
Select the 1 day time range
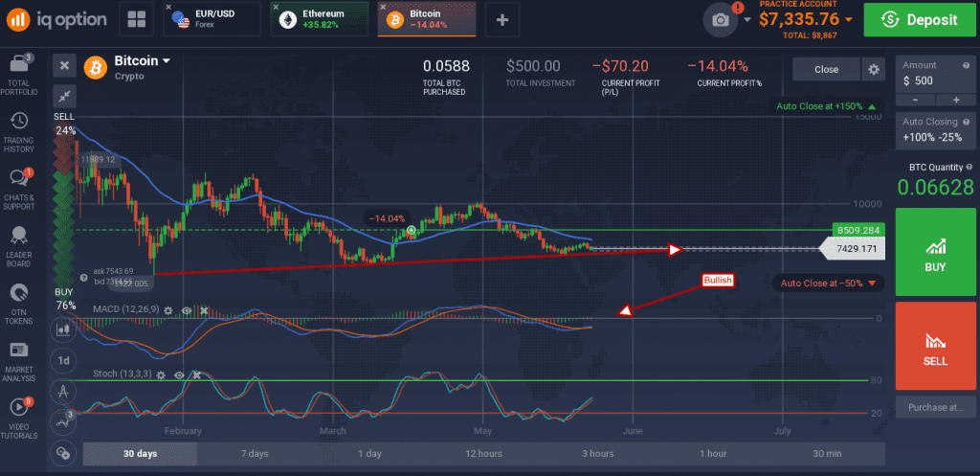[369, 453]
